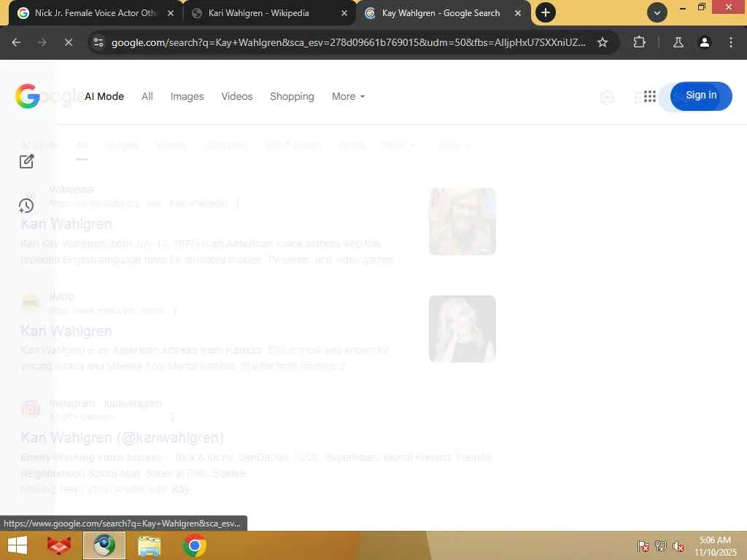
Task: Click the Sign in button
Action: pyautogui.click(x=701, y=96)
